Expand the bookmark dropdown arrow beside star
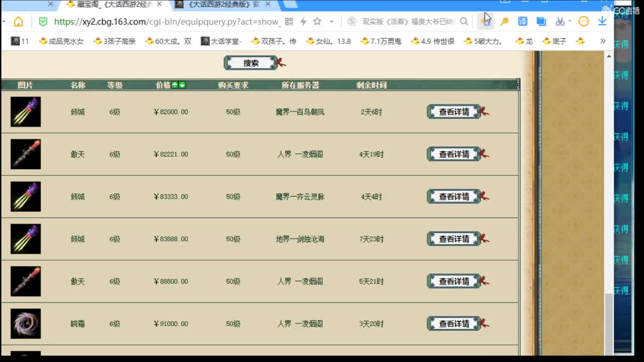Image resolution: width=644 pixels, height=362 pixels. click(332, 22)
